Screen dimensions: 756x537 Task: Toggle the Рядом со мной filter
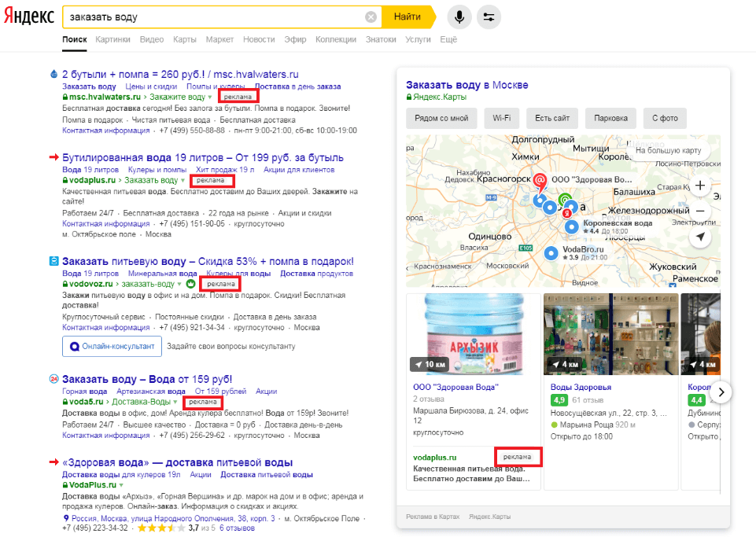[441, 118]
